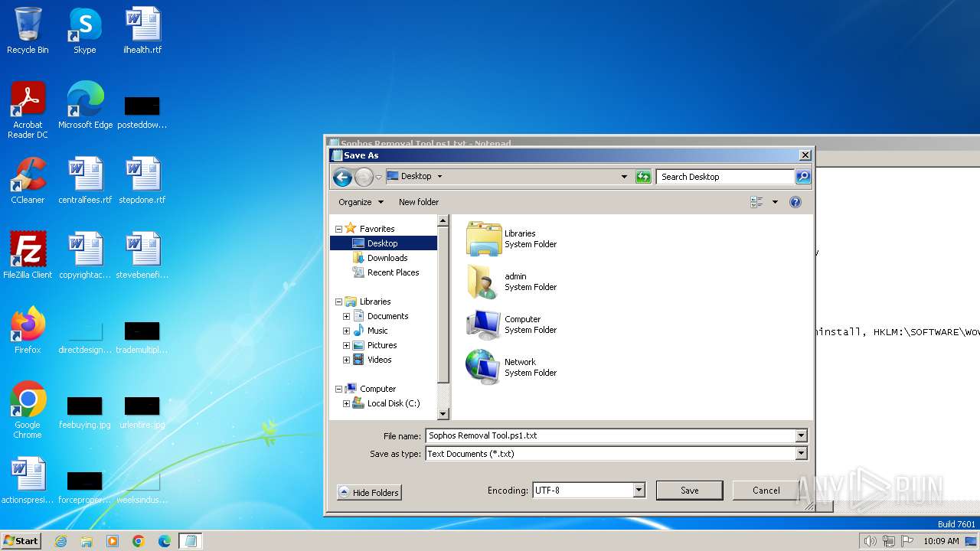
Task: Select ilhealth.rtf file on desktop
Action: tap(142, 31)
